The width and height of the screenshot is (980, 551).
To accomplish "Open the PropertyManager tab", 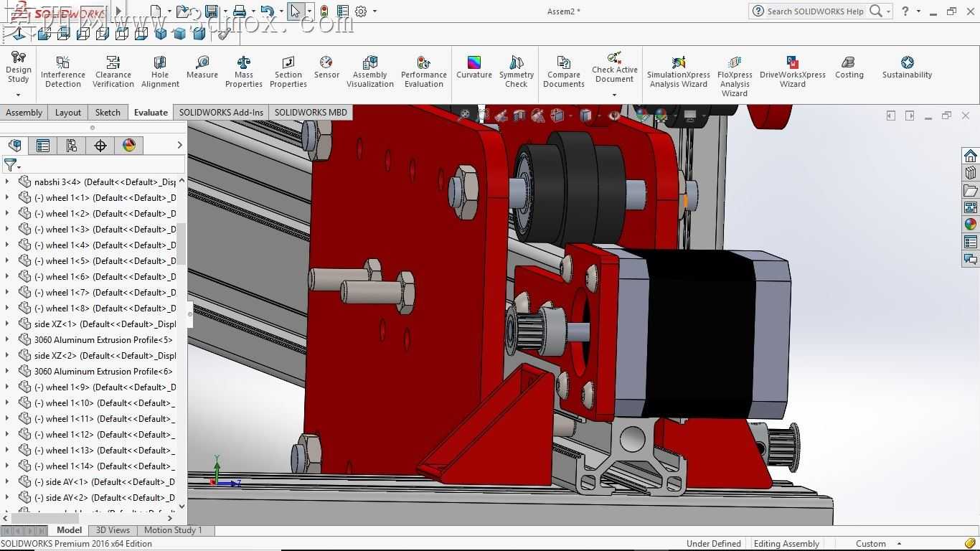I will (x=43, y=146).
